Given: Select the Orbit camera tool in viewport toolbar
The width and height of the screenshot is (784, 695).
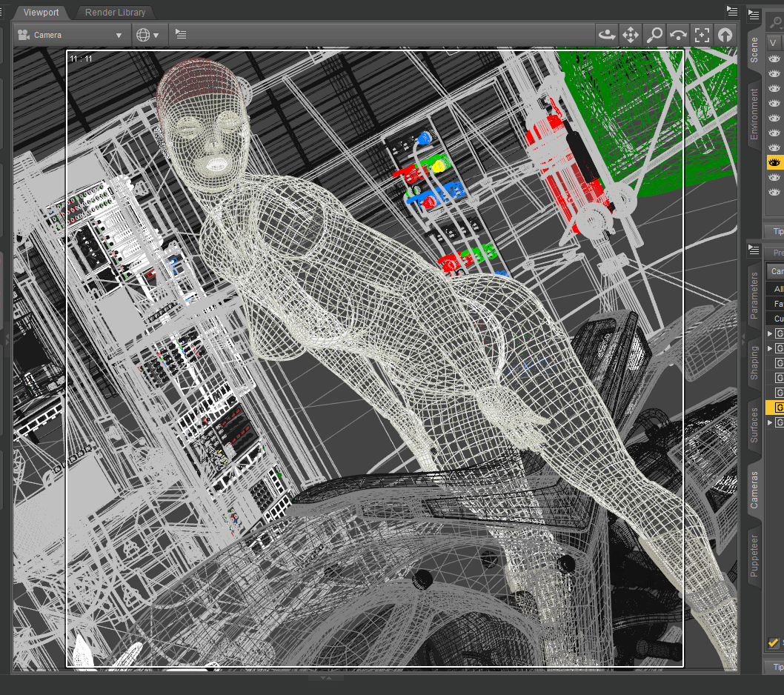Looking at the screenshot, I should (606, 35).
